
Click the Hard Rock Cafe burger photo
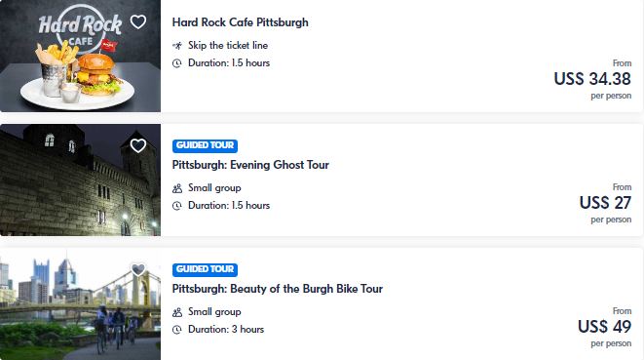80,56
